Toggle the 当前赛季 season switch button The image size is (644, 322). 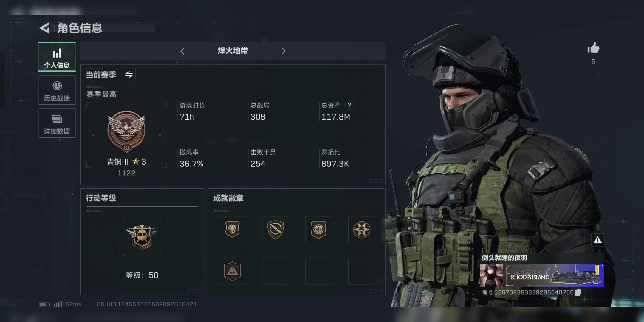(129, 75)
